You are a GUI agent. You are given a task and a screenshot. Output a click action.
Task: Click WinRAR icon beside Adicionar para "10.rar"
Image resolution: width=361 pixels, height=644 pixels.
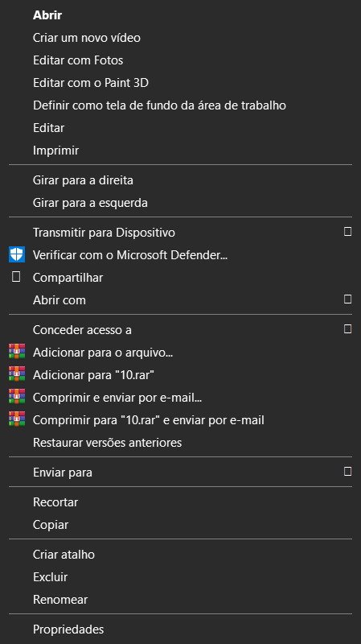17,374
